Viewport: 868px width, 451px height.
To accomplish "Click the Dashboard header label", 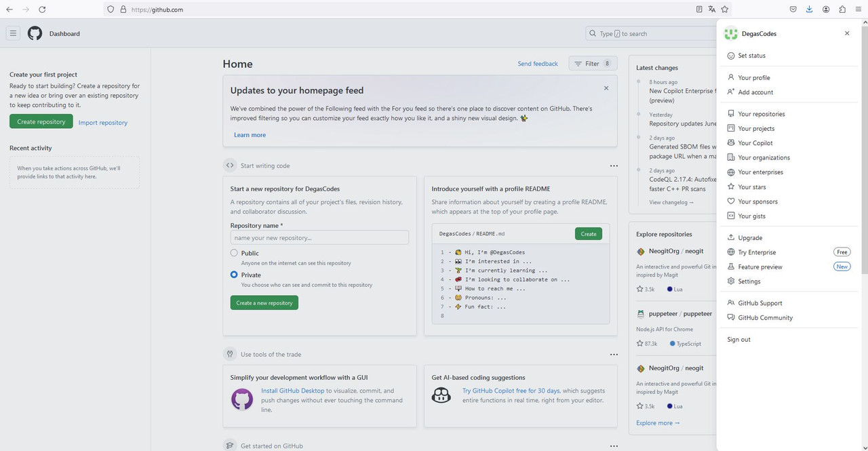I will coord(64,34).
